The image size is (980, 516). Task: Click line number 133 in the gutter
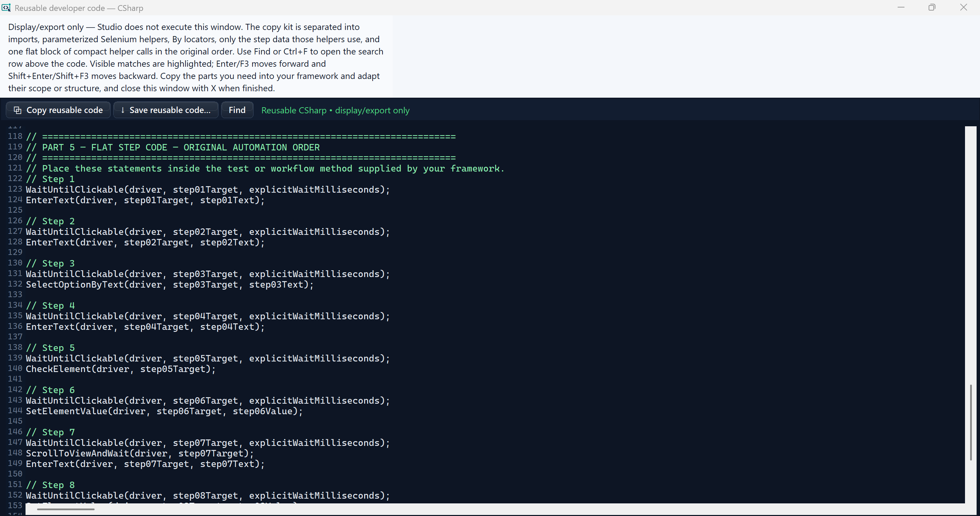(x=15, y=294)
